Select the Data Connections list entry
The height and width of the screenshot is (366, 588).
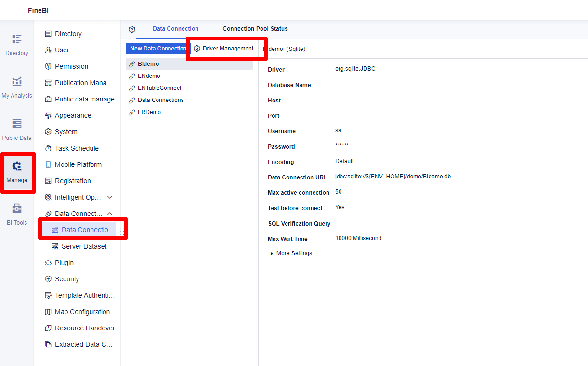pyautogui.click(x=189, y=100)
